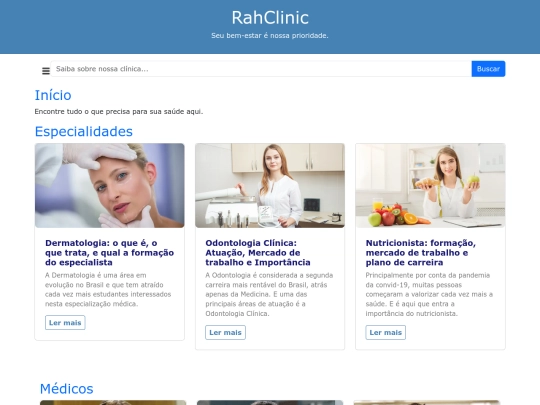Click the Dermatologia description paragraph

[108, 290]
